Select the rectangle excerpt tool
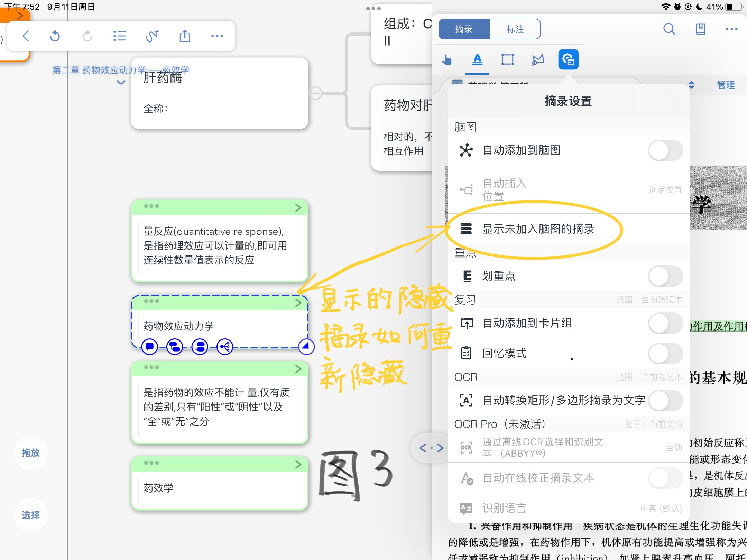The width and height of the screenshot is (747, 560). pos(508,60)
